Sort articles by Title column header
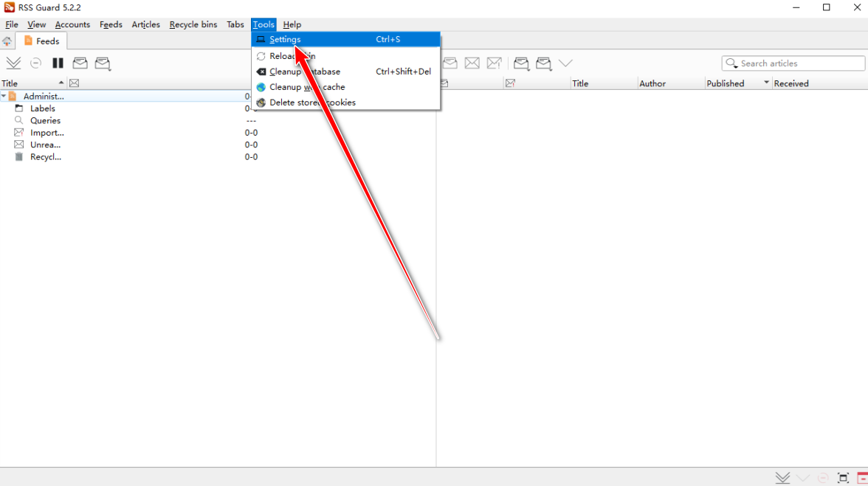The width and height of the screenshot is (868, 486). 604,83
